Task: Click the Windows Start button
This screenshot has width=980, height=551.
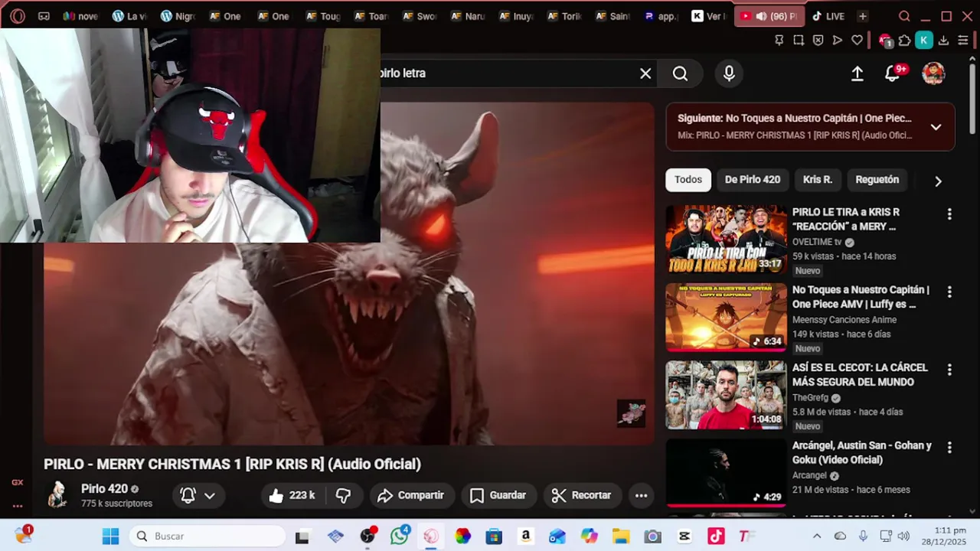Action: [111, 536]
